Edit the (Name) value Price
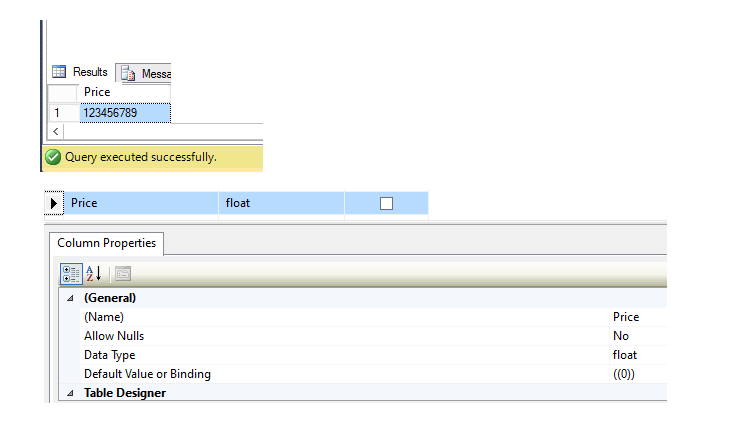Image resolution: width=748 pixels, height=434 pixels. (x=638, y=317)
